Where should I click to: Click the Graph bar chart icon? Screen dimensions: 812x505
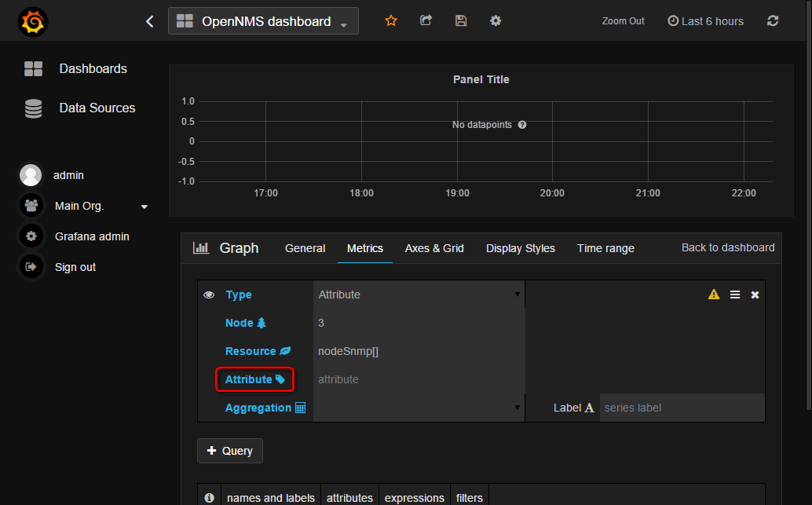click(201, 248)
